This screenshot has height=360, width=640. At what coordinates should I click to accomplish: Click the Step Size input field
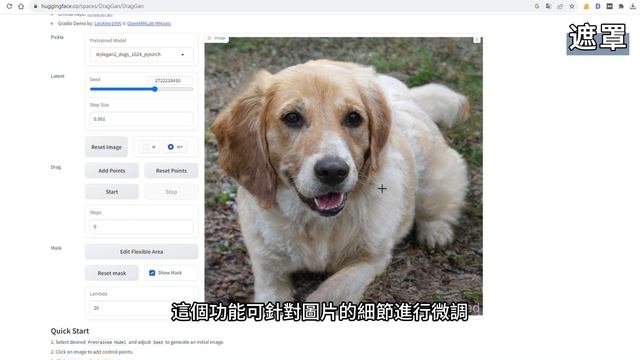(141, 119)
